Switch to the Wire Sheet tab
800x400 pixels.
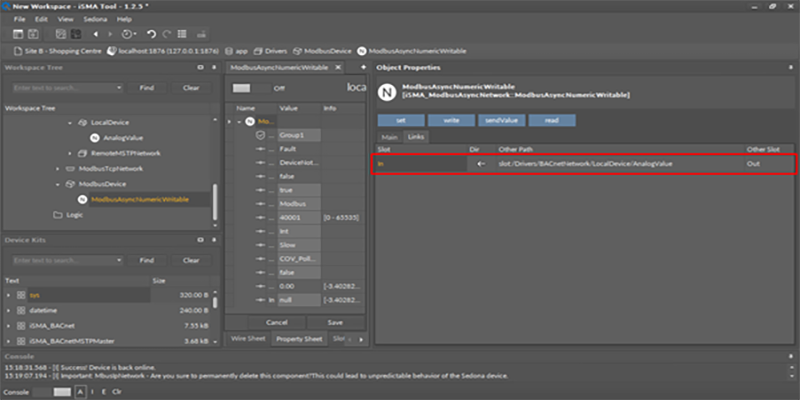(248, 339)
